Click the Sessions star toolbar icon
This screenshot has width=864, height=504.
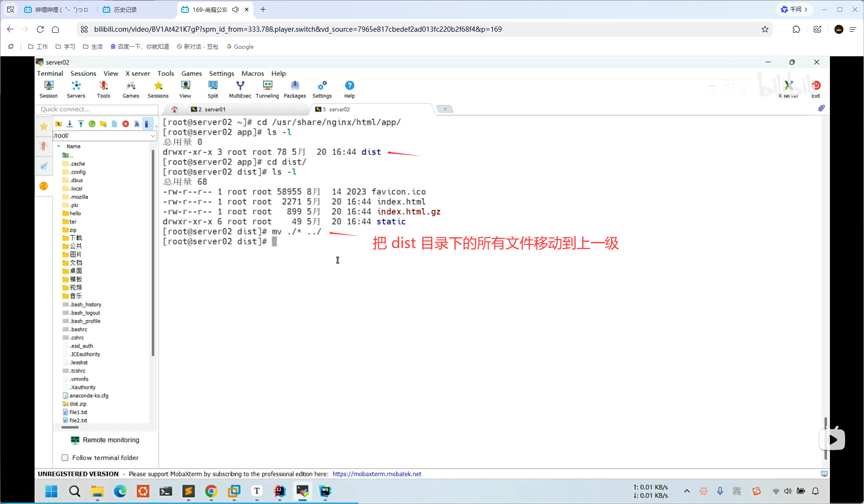tap(158, 89)
